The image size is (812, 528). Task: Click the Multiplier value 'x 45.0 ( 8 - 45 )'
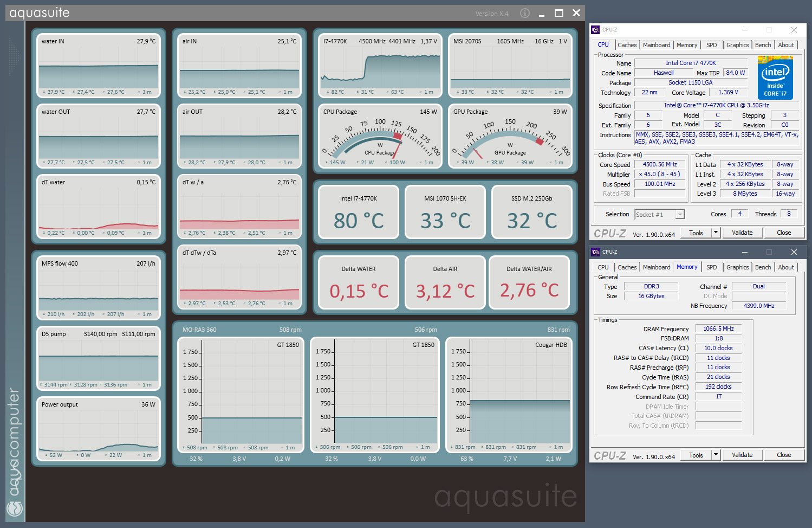[660, 174]
